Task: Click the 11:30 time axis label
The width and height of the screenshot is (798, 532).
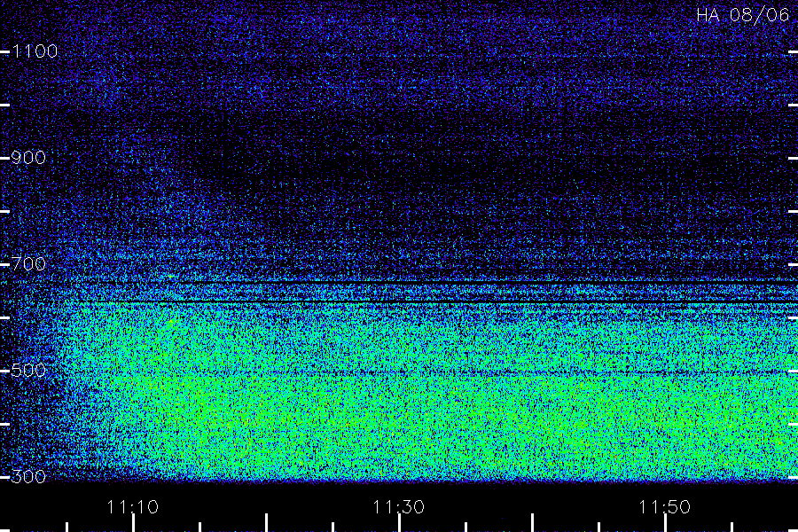Action: 398,507
